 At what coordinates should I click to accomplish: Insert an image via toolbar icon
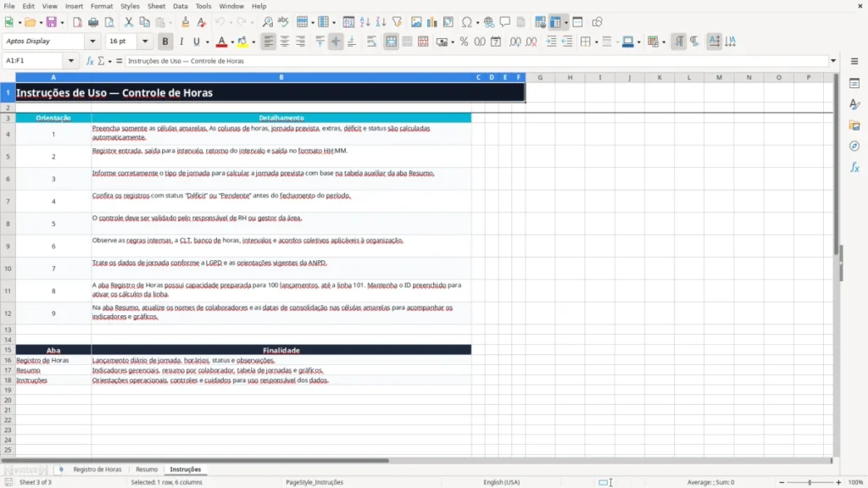[x=416, y=22]
